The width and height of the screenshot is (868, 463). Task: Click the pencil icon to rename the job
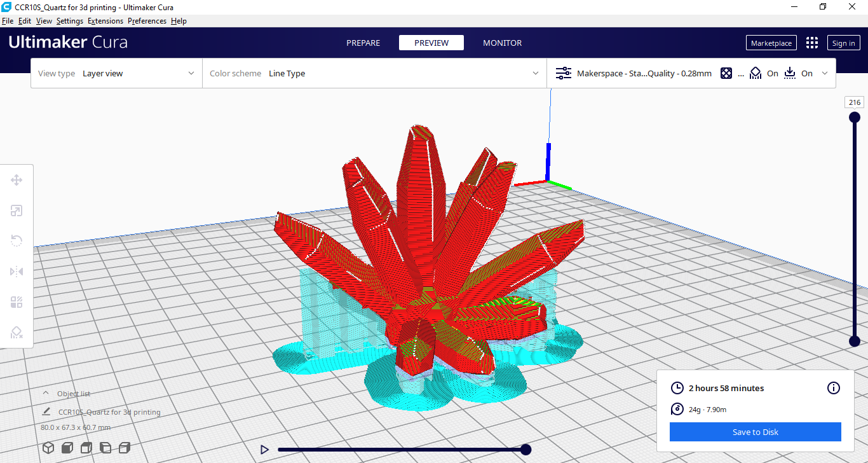(46, 411)
